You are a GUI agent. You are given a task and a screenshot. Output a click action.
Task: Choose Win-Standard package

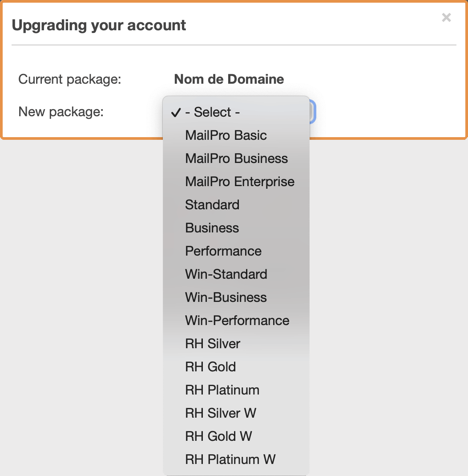pos(236,274)
